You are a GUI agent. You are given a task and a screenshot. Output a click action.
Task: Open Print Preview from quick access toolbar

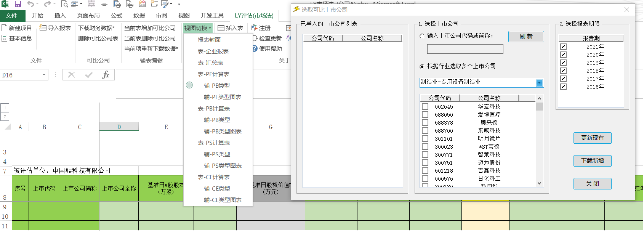pyautogui.click(x=65, y=4)
